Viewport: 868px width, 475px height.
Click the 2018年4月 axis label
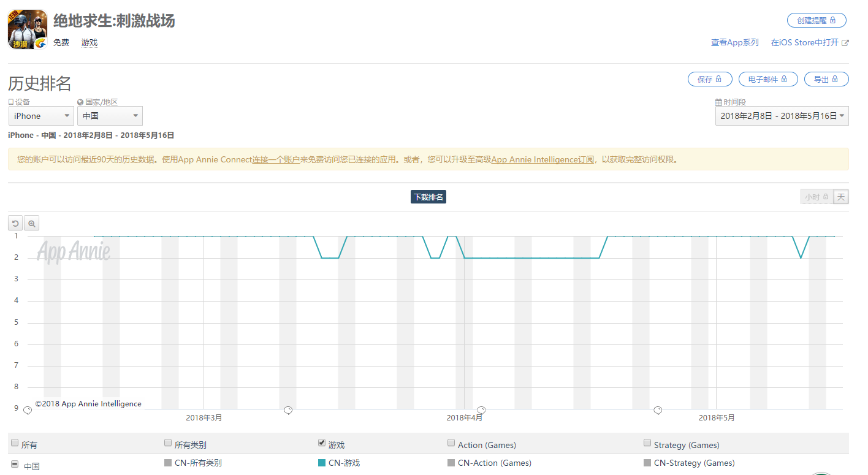pyautogui.click(x=464, y=418)
